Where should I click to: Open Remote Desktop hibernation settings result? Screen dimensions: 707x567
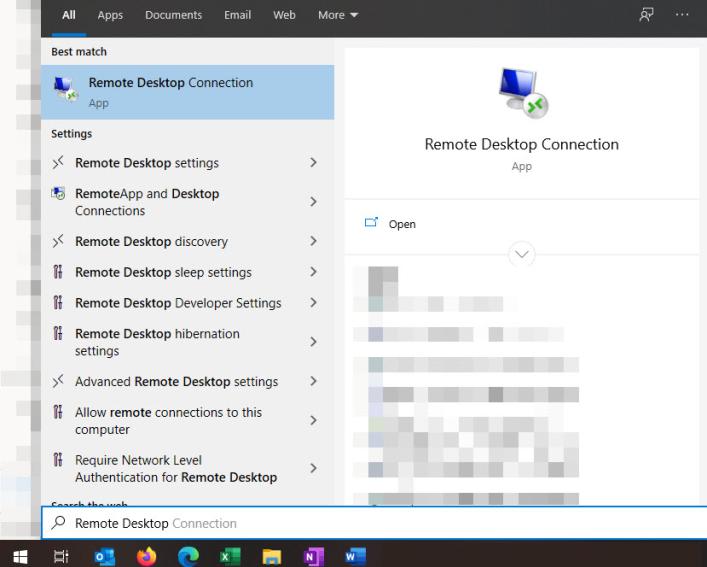(187, 342)
